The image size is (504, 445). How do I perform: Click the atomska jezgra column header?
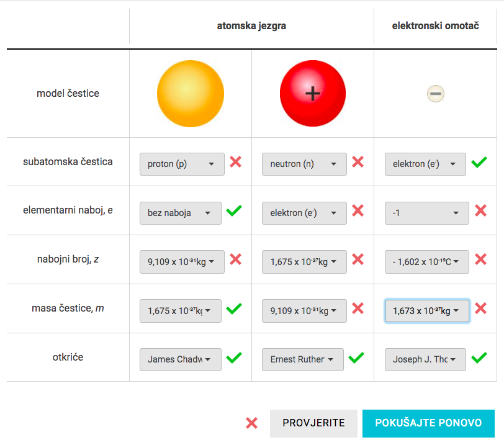(251, 25)
